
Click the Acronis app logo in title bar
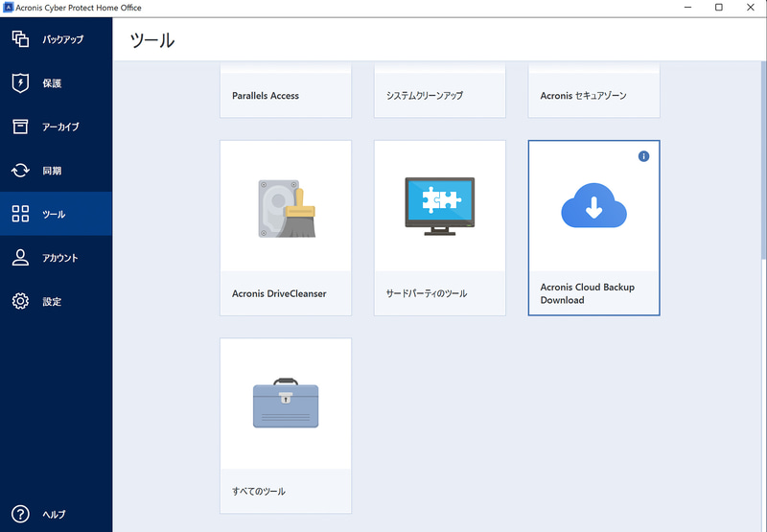tap(8, 8)
